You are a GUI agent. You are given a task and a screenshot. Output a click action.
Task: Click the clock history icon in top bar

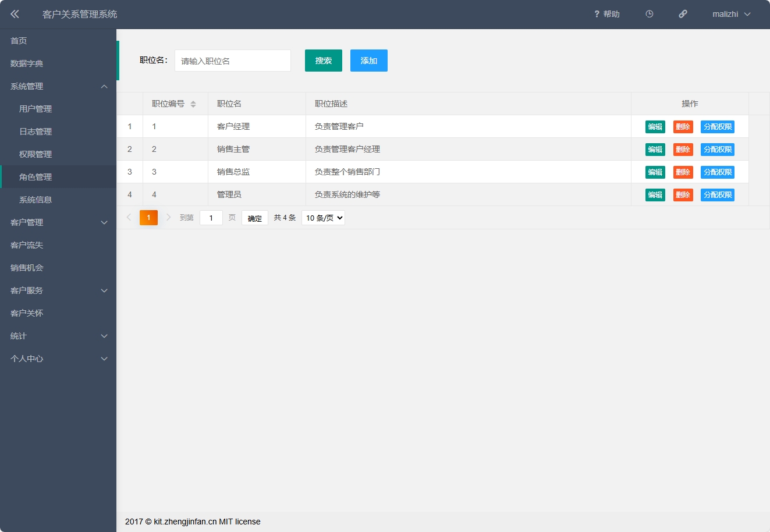coord(649,13)
